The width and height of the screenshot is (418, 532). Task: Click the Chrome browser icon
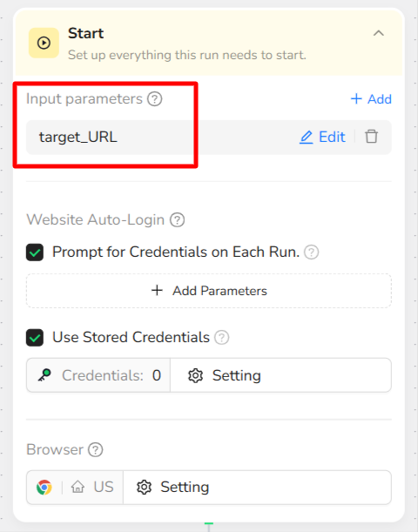click(44, 488)
